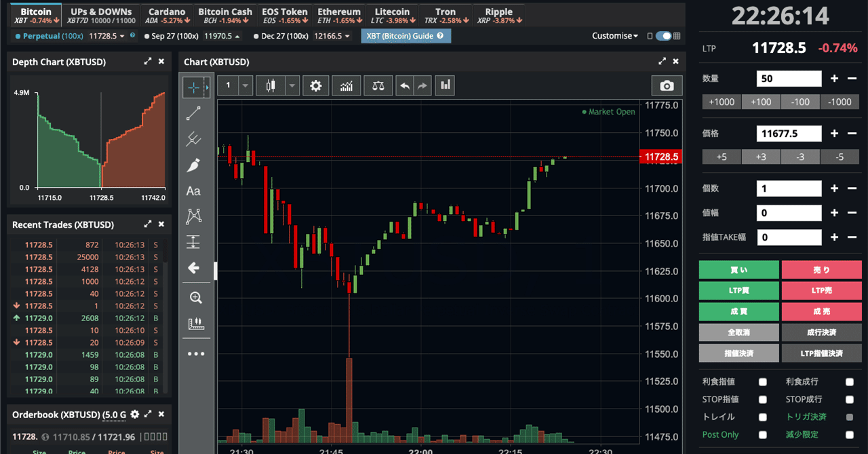
Task: Expand the Depth Chart panel fullscreen
Action: point(148,62)
